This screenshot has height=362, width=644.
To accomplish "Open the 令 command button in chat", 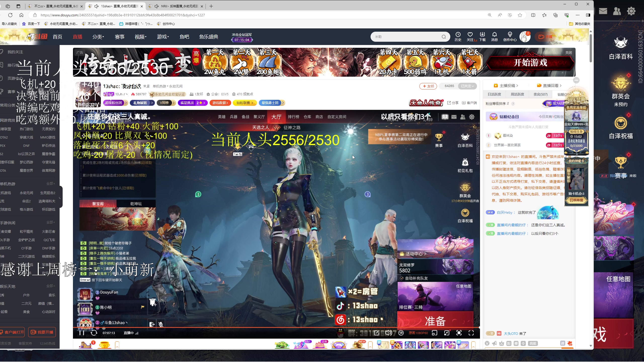I will [x=523, y=343].
